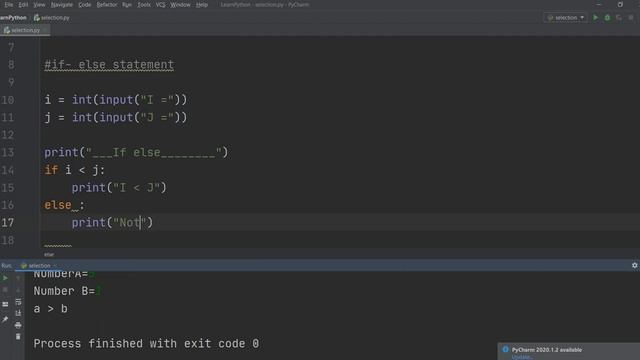Open the Run menu
This screenshot has width=640, height=360.
(127, 5)
